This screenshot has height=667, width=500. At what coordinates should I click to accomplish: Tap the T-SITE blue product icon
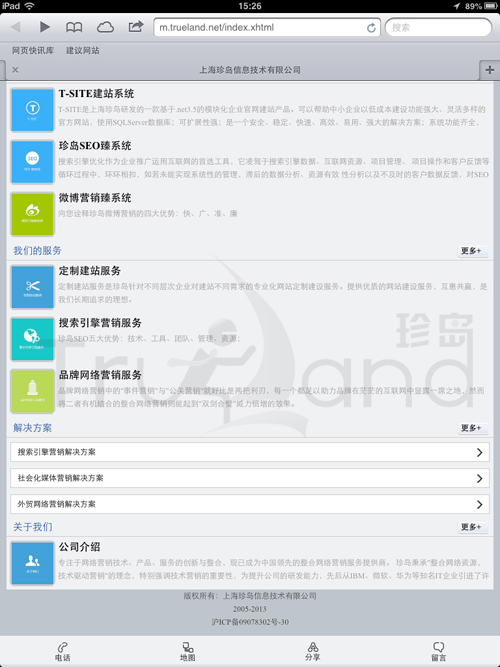[x=32, y=110]
